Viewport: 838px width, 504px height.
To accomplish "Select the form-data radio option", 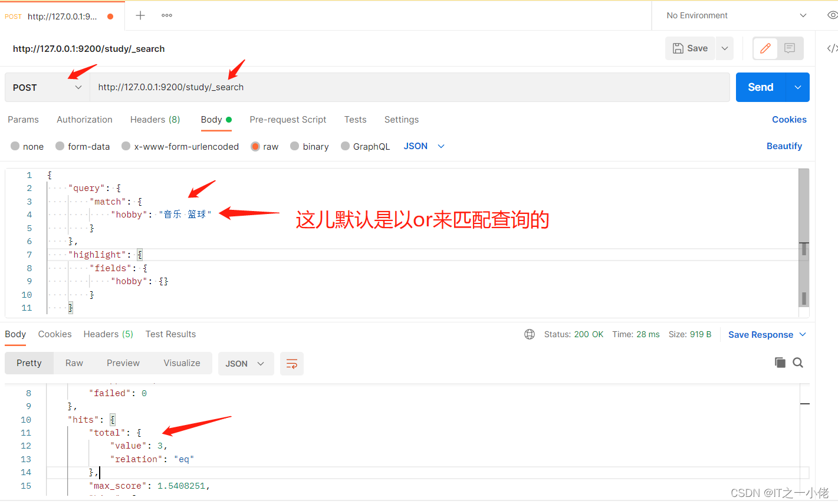I will click(x=60, y=146).
